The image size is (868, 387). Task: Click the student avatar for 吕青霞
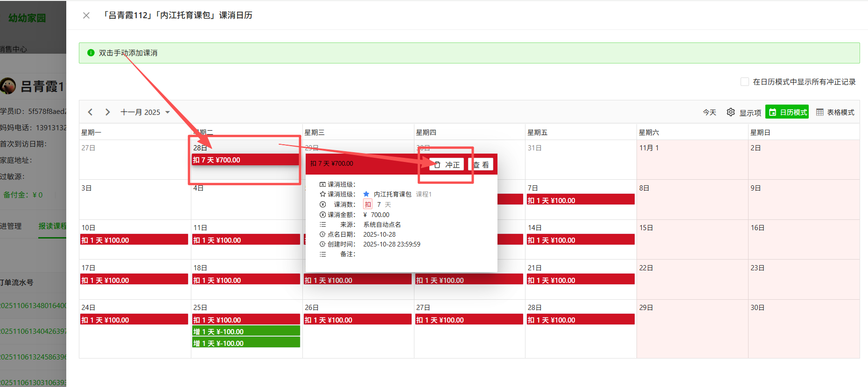[x=8, y=86]
